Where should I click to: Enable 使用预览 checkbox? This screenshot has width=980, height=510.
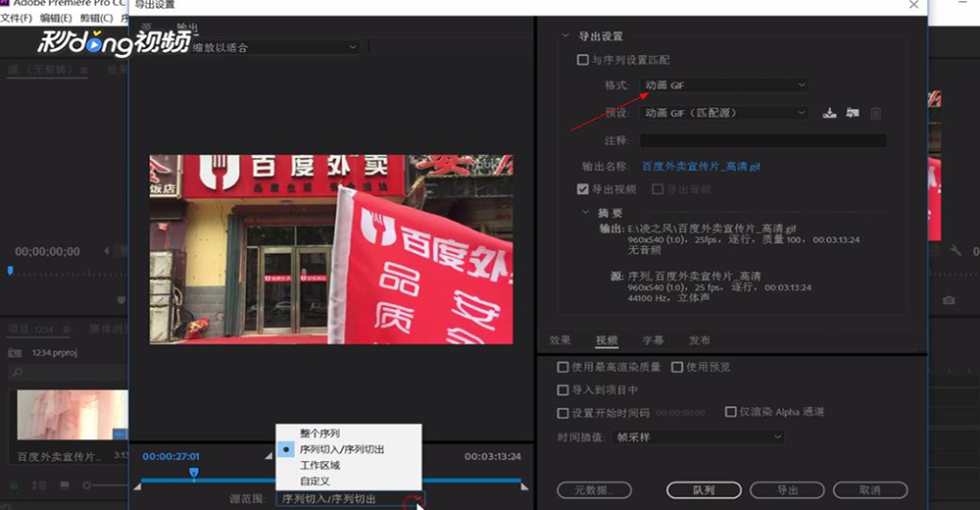tap(677, 367)
